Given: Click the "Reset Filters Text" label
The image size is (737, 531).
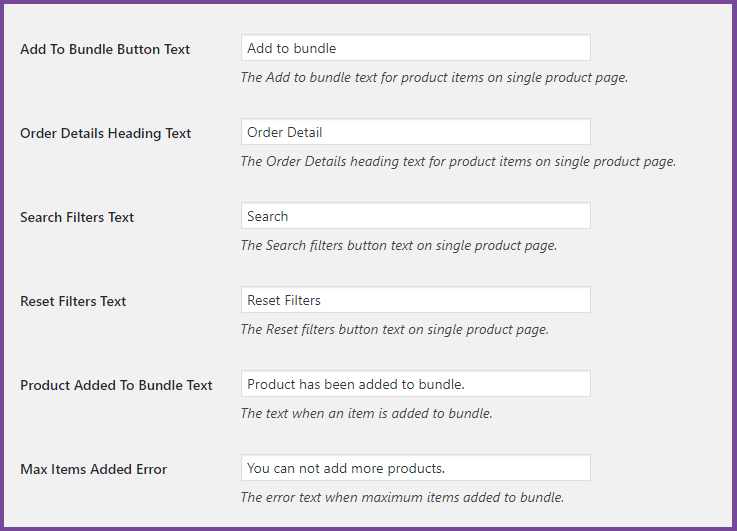Looking at the screenshot, I should click(73, 301).
